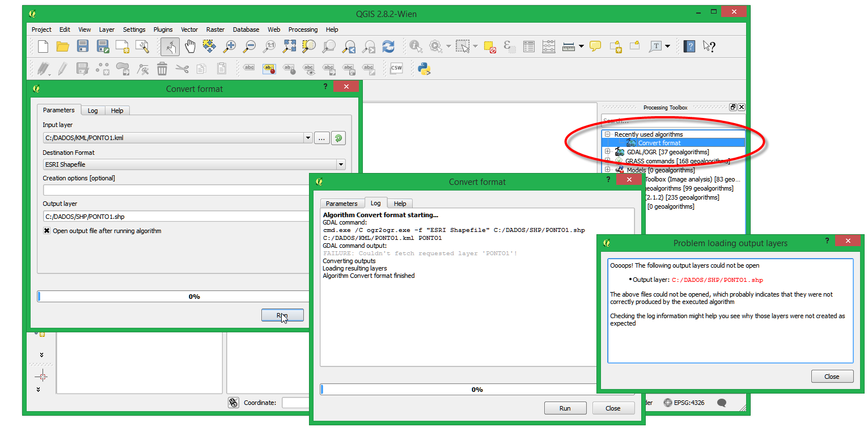
Task: Open the Vector menu
Action: (189, 29)
